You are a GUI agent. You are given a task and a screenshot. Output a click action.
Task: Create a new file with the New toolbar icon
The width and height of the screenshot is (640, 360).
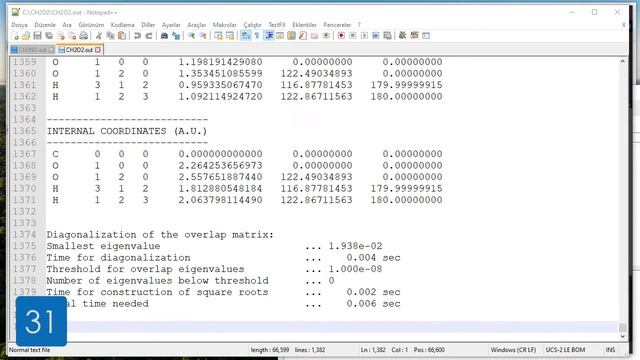(x=15, y=36)
